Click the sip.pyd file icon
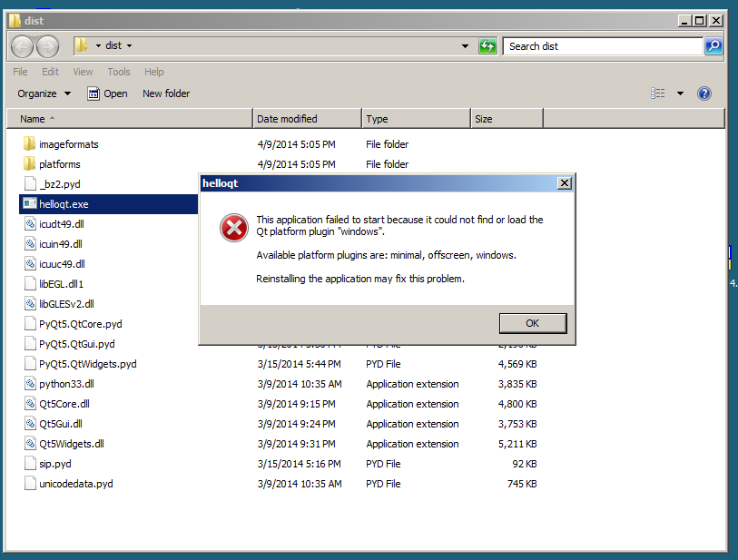This screenshot has height=560, width=738. pyautogui.click(x=30, y=464)
